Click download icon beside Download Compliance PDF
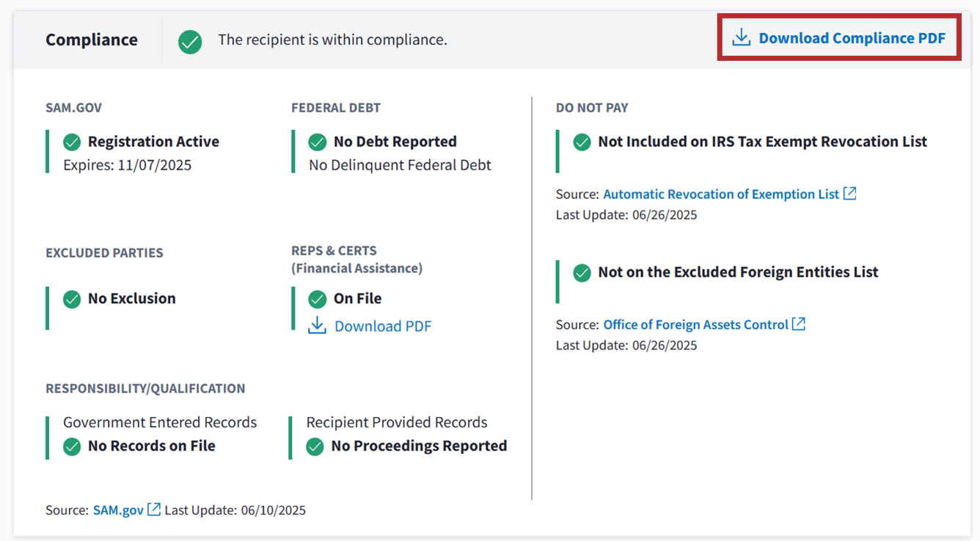Viewport: 980px width, 541px height. [x=742, y=38]
